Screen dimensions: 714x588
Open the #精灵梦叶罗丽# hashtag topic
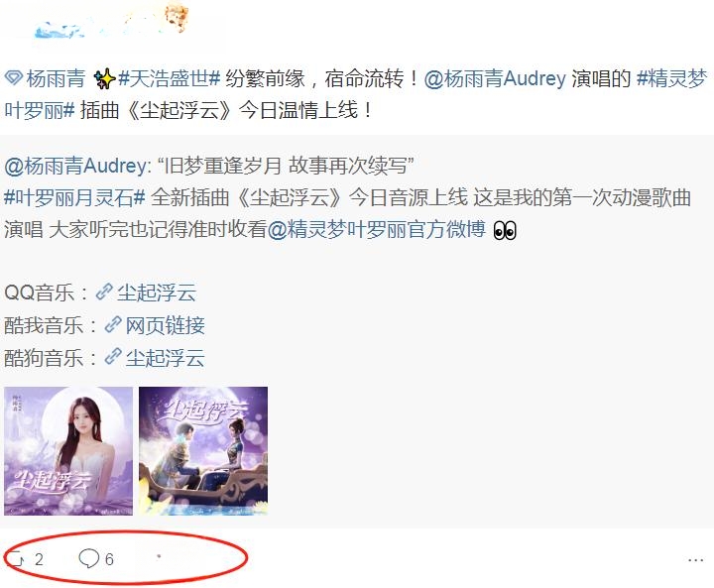click(x=356, y=94)
